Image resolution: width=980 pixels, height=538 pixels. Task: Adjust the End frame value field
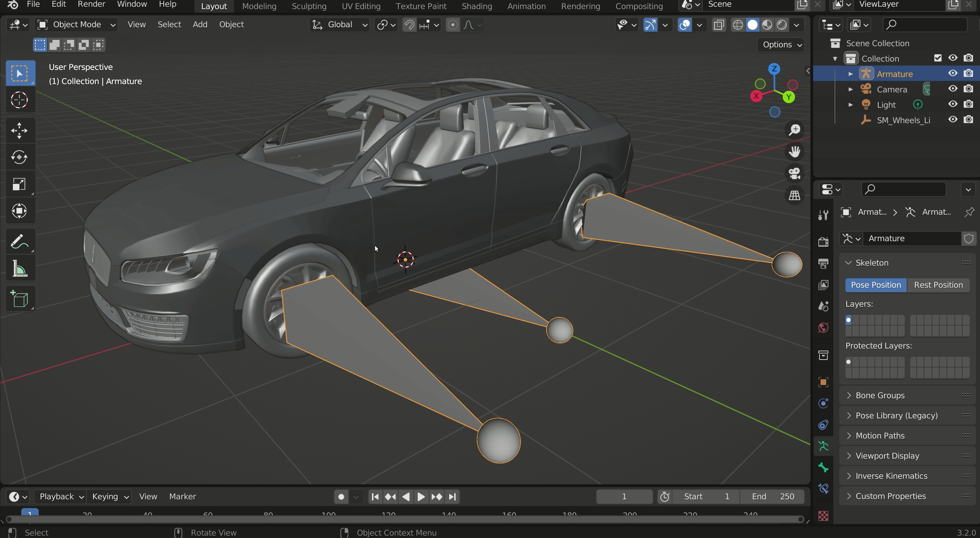(x=772, y=497)
